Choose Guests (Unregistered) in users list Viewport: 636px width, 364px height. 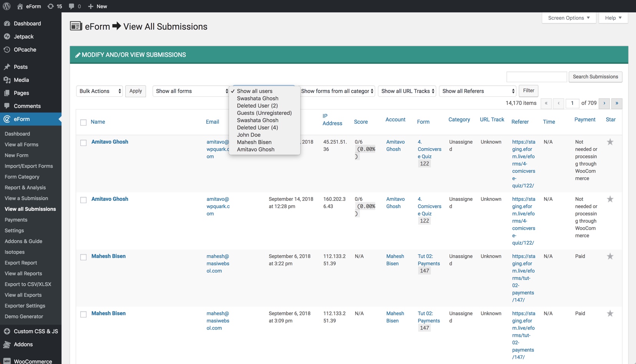pos(264,113)
